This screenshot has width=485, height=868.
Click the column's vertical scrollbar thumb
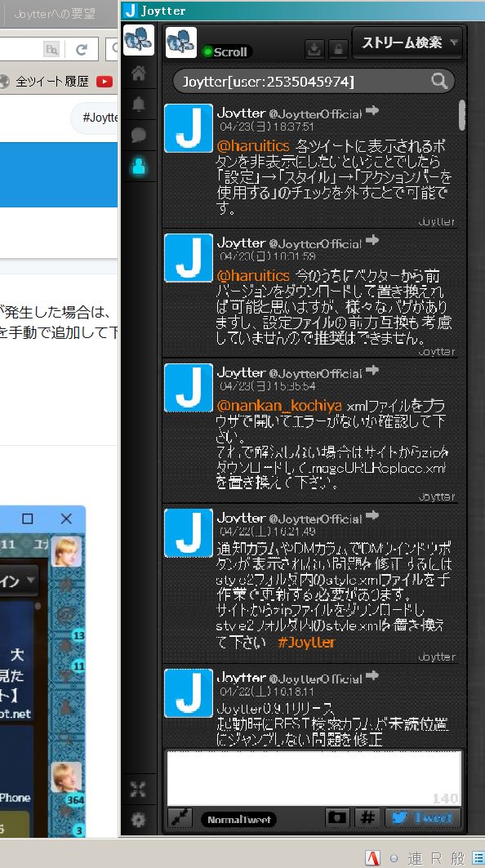(x=462, y=115)
